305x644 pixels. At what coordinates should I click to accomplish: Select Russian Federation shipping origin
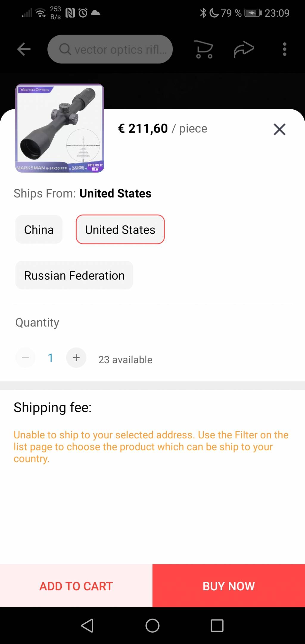pyautogui.click(x=74, y=275)
